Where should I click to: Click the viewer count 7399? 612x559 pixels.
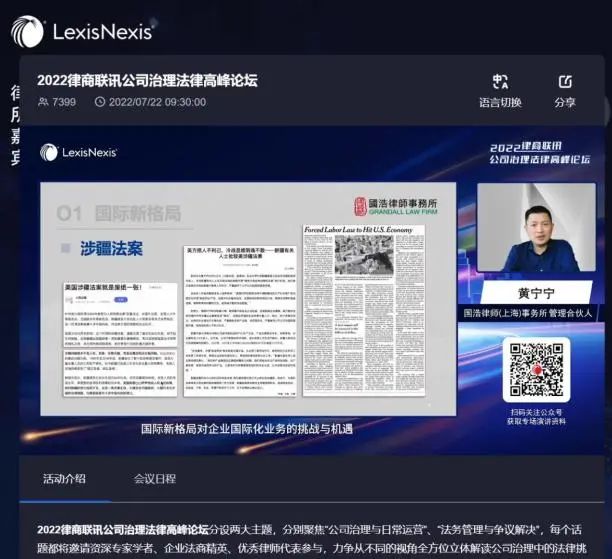[x=64, y=102]
